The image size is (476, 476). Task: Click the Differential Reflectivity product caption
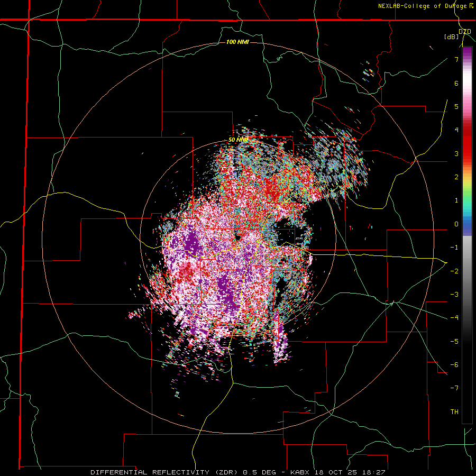pyautogui.click(x=237, y=472)
